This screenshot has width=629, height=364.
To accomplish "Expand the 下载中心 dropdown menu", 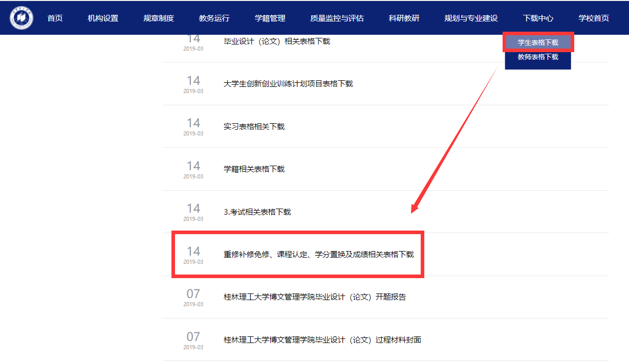I will [538, 18].
